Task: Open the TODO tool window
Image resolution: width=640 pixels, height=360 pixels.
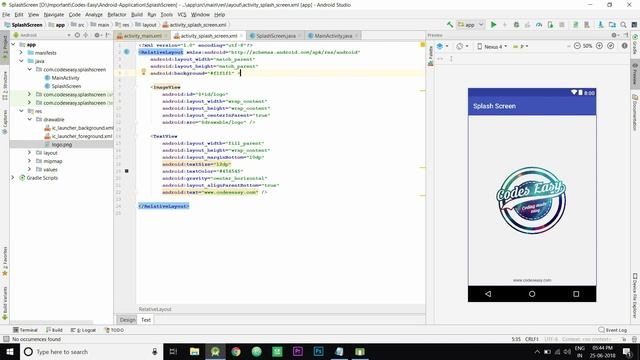Action: 114,330
